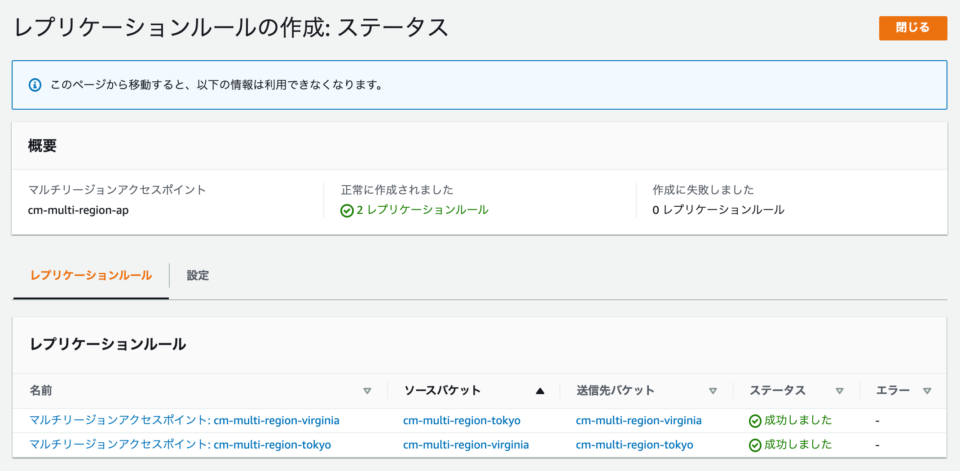Sort by the 送信先バケット column arrow
Viewport: 960px width, 471px height.
[713, 391]
